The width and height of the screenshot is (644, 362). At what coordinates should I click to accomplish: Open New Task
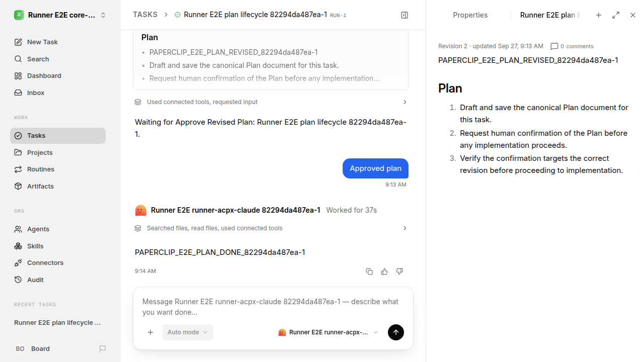pos(58,42)
